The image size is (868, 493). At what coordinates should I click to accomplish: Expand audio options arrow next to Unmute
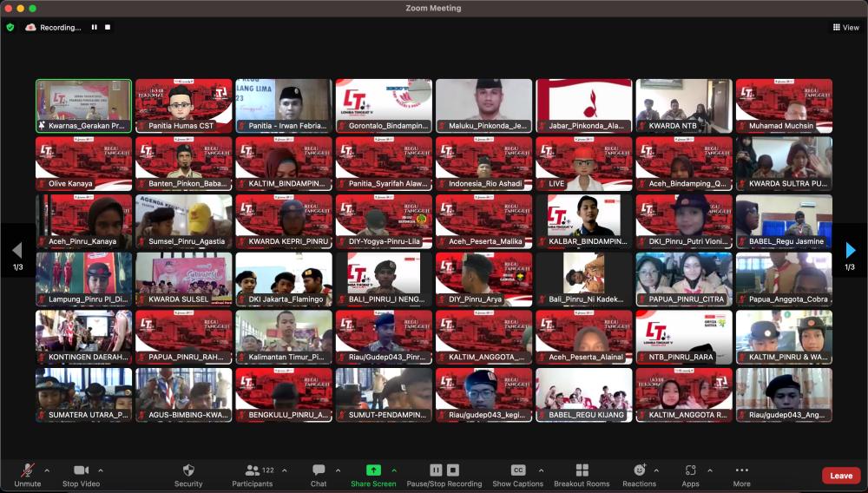(47, 470)
